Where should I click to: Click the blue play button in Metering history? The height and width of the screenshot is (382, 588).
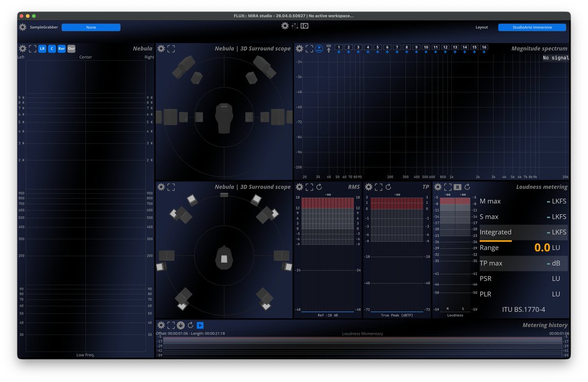[x=200, y=325]
